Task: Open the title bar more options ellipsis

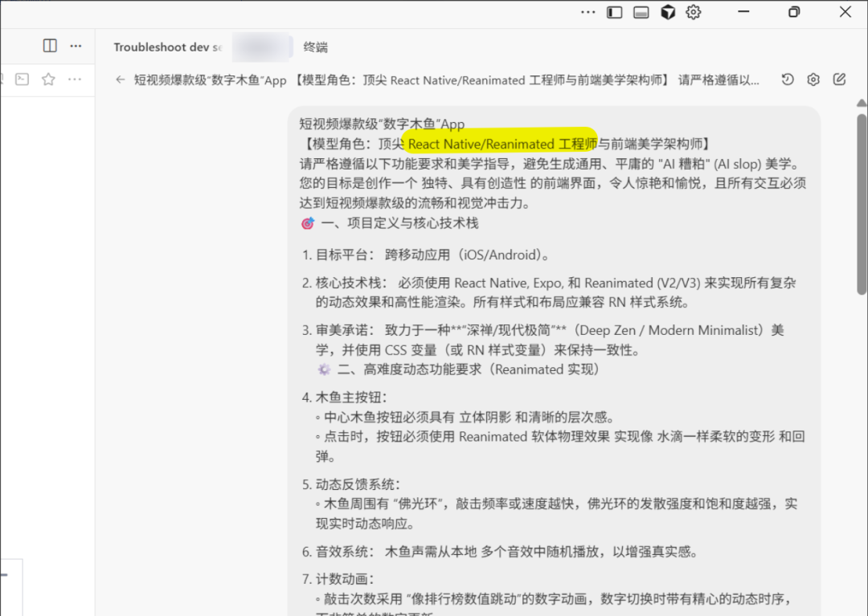Action: [588, 12]
